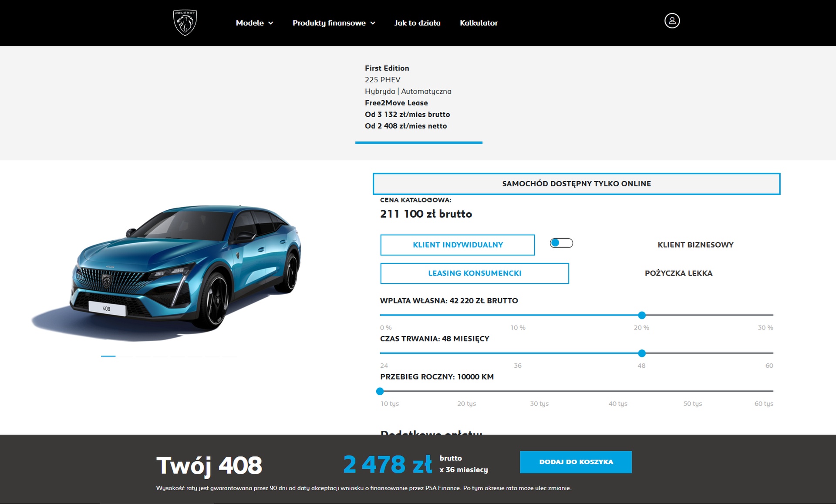Screen dimensions: 836x504
Task: Open the user account icon
Action: click(672, 21)
